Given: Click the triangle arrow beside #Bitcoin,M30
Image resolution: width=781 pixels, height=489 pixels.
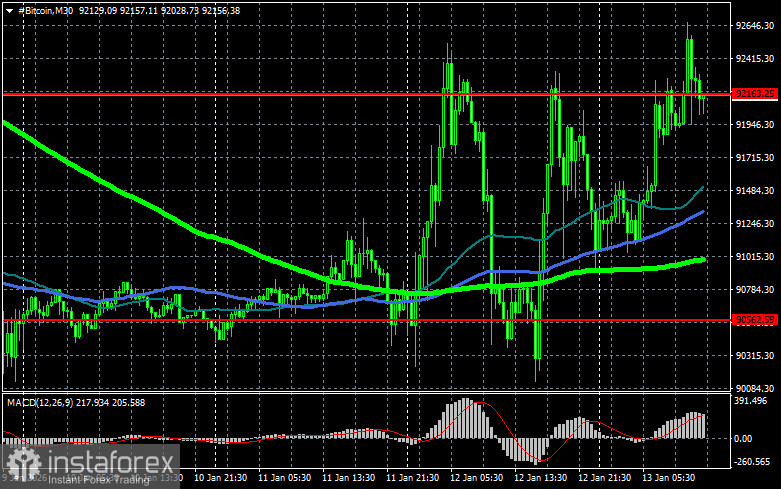Looking at the screenshot, I should click(8, 9).
